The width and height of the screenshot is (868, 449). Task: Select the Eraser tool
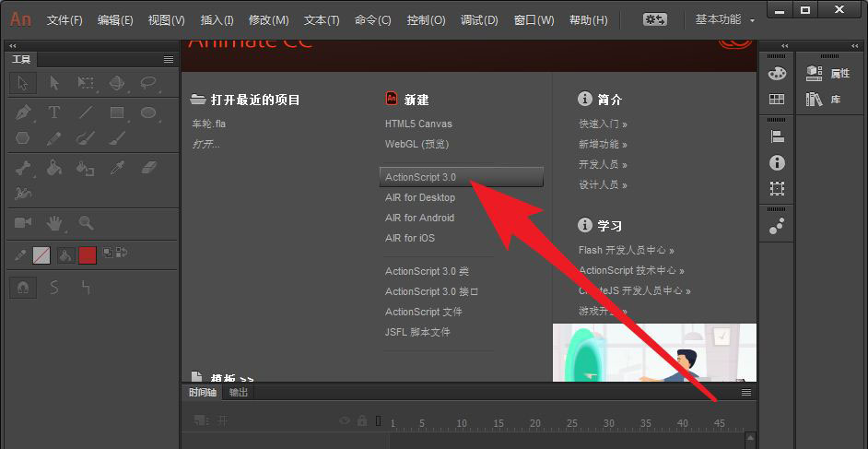point(149,168)
